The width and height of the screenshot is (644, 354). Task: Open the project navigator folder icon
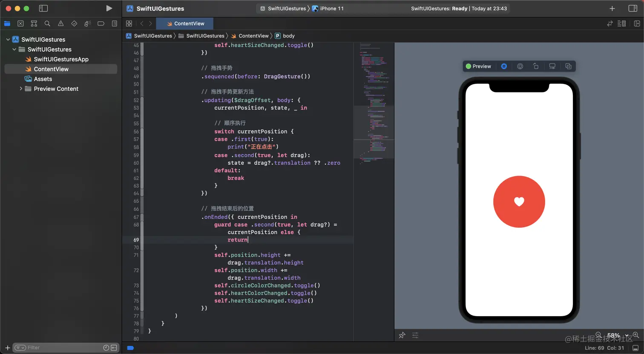tap(7, 23)
